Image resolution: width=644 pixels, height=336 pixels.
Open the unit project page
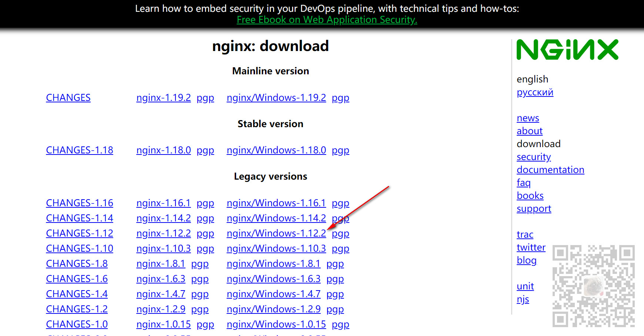525,286
